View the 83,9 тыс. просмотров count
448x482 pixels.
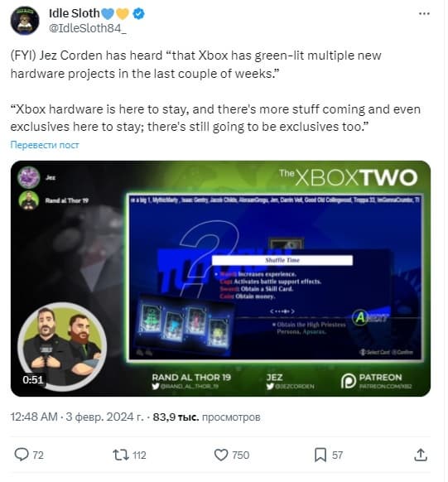point(206,417)
